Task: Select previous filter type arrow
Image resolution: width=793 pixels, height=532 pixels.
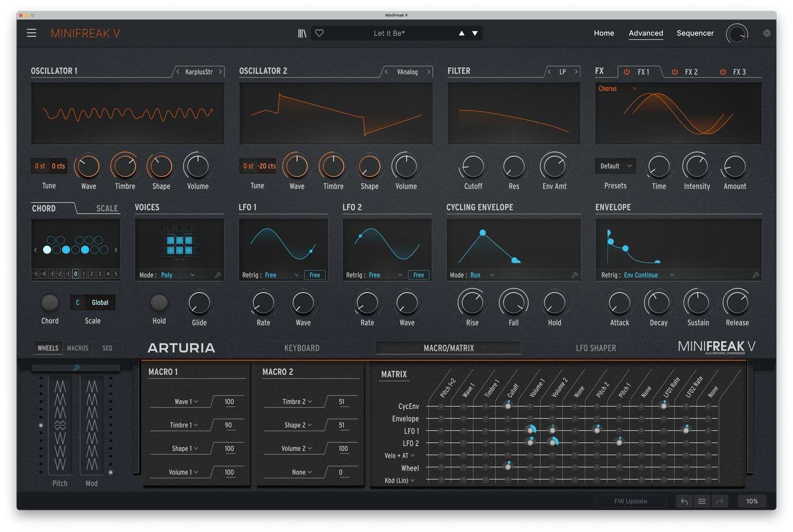Action: coord(549,72)
